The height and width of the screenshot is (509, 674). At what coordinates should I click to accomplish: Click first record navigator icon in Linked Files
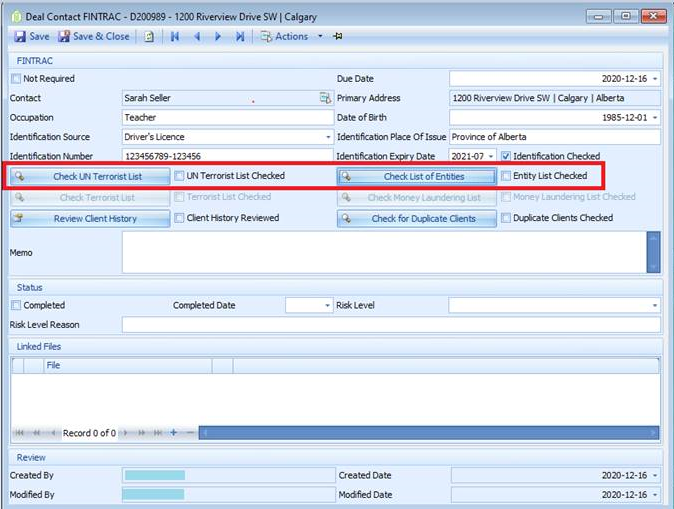pyautogui.click(x=19, y=432)
